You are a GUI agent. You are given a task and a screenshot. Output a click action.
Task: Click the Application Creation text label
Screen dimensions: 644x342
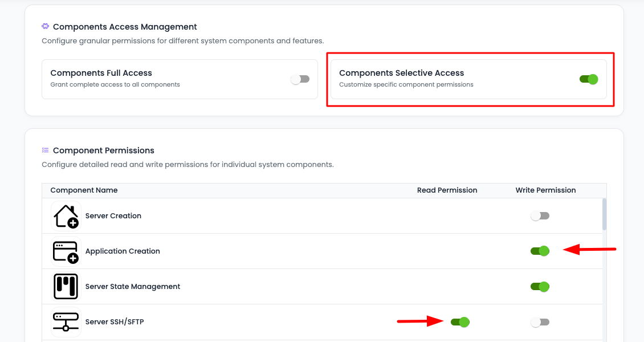123,251
